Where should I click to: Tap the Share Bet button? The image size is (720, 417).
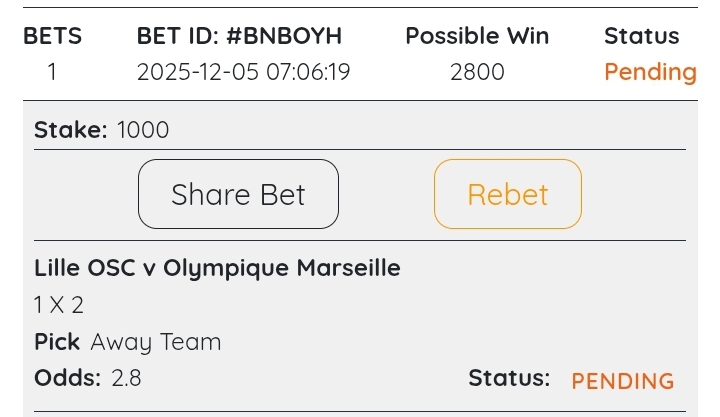pyautogui.click(x=238, y=194)
